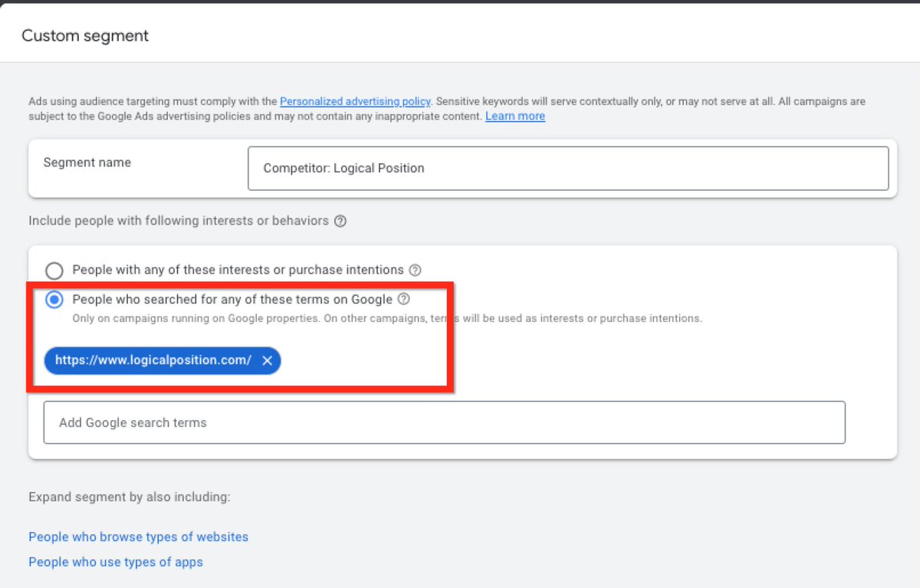Open the Personalized advertising policy link
The width and height of the screenshot is (920, 588).
(355, 101)
